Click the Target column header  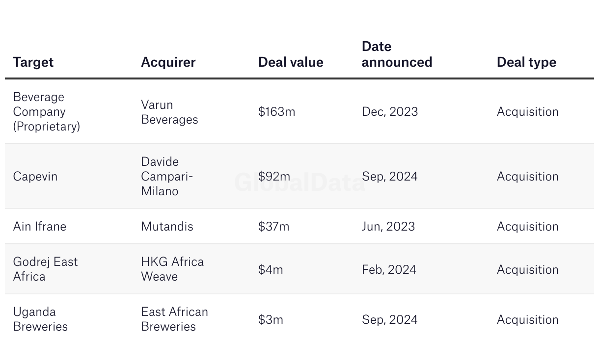point(33,62)
